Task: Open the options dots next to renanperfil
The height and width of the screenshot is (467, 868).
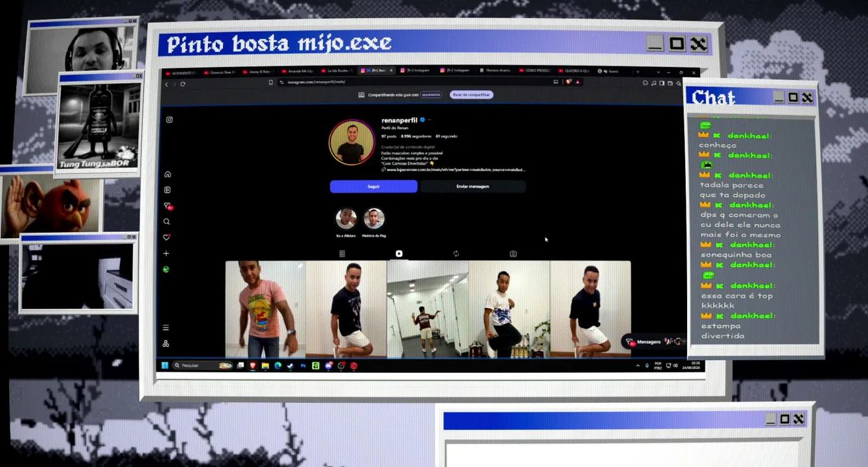Action: [429, 120]
